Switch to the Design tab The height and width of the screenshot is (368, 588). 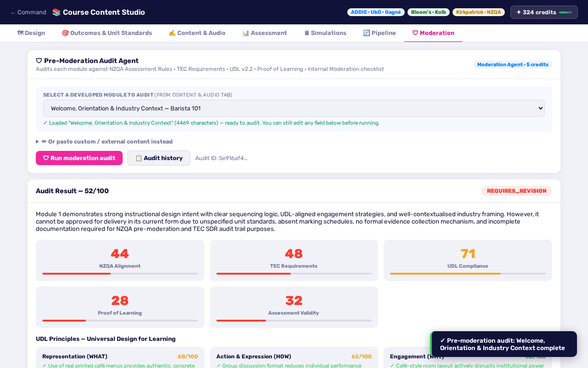31,33
